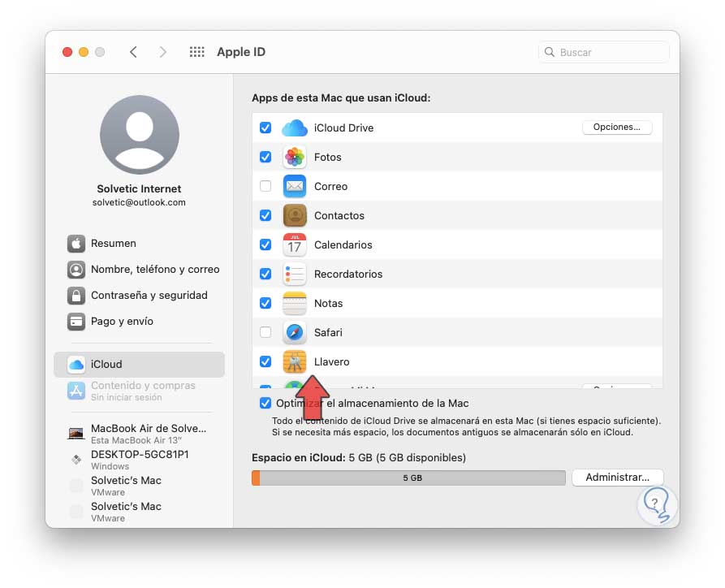Open Pago y envío section
This screenshot has height=588, width=725.
click(139, 321)
